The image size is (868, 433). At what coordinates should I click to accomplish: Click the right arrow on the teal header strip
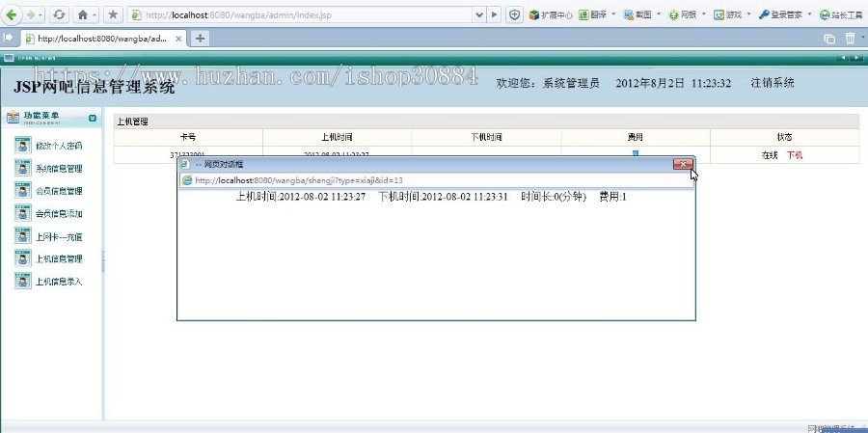tap(856, 58)
